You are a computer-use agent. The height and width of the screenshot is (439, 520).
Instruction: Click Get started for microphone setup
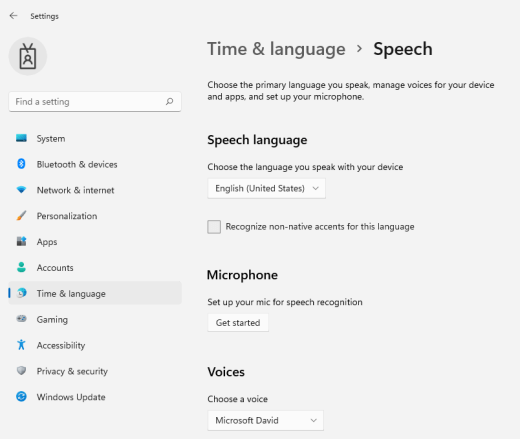click(x=238, y=322)
